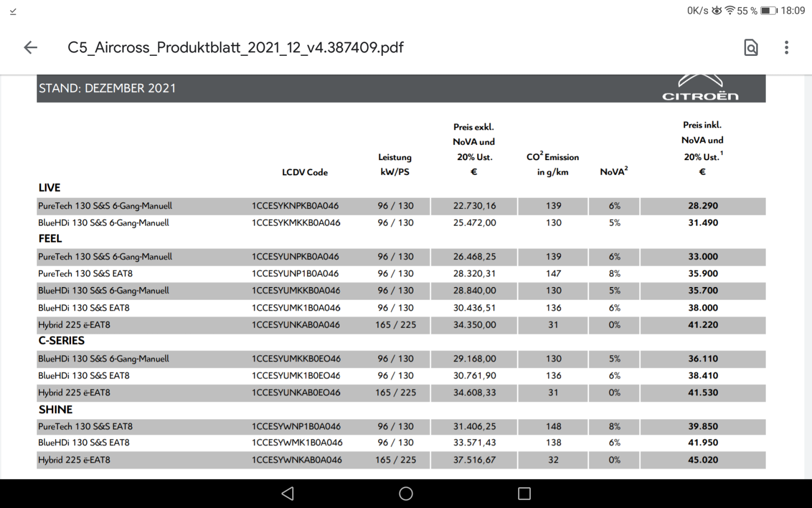
Task: Select code 1CCESYUNP1B0A046
Action: (295, 273)
